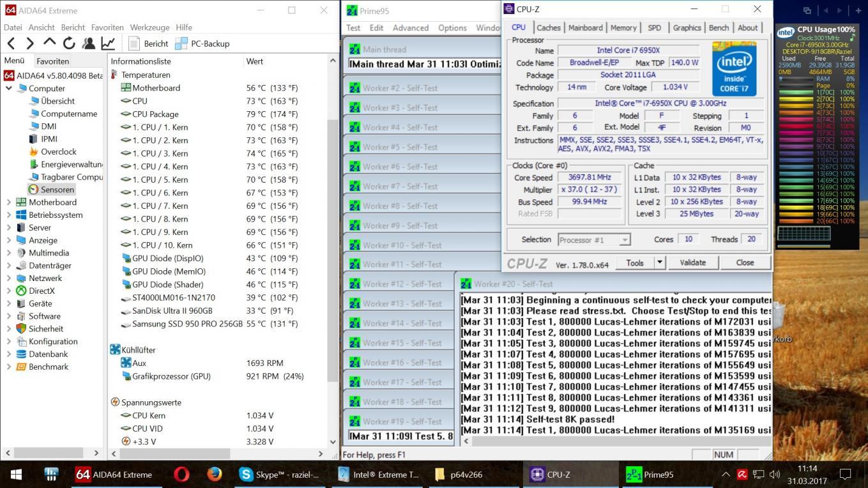Viewport: 868px width, 488px height.
Task: Open the Datei menu
Action: [13, 27]
